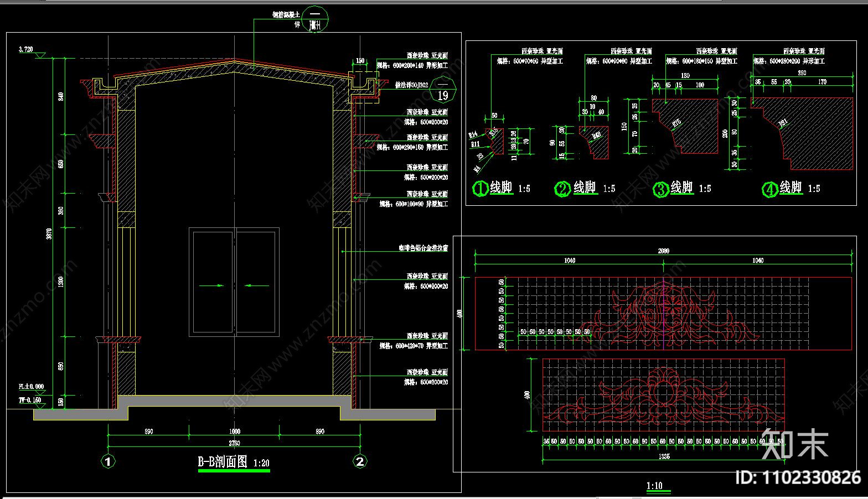Viewport: 868px width, 499px height.
Task: Click the "钢筋混凝土" roof annotation
Action: [286, 15]
